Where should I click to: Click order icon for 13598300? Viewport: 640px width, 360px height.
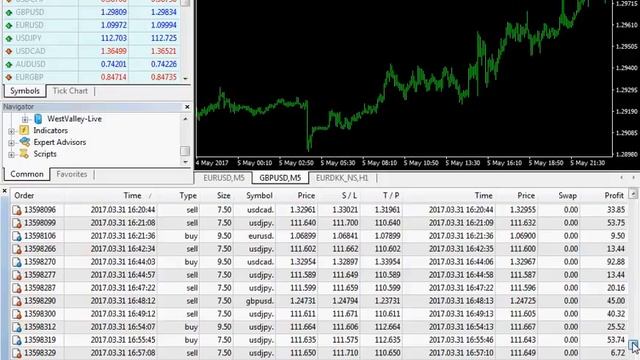click(17, 314)
